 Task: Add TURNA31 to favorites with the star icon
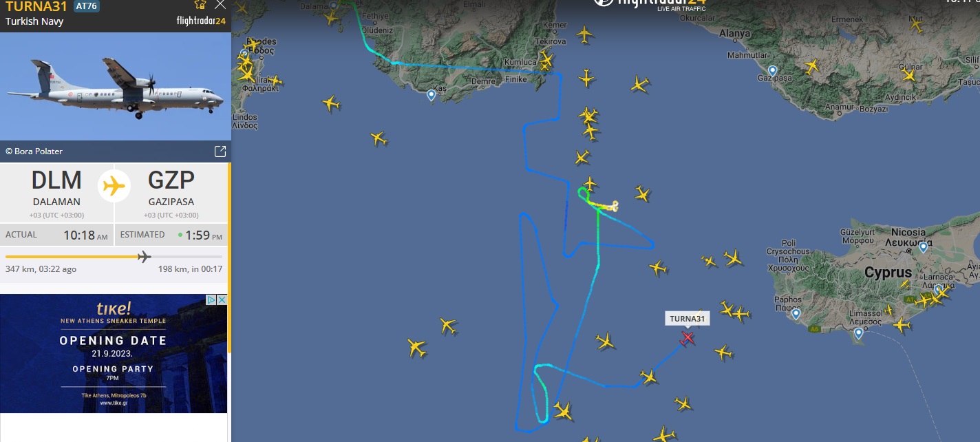tap(200, 4)
